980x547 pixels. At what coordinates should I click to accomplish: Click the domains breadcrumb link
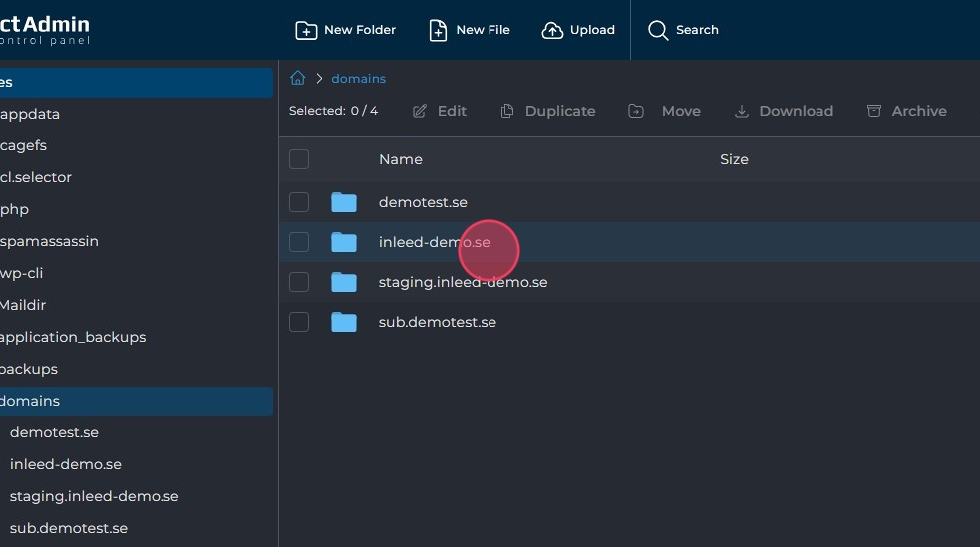point(358,78)
